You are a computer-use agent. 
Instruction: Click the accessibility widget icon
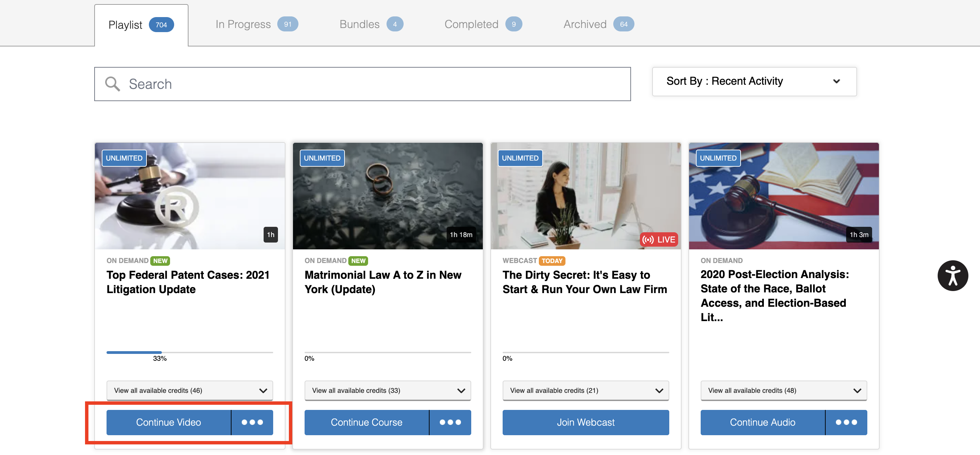tap(952, 275)
